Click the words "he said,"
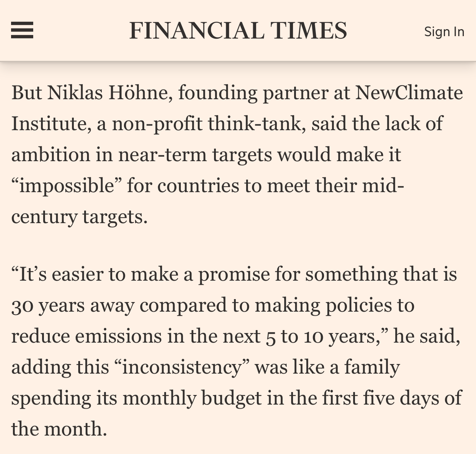 click(x=427, y=336)
